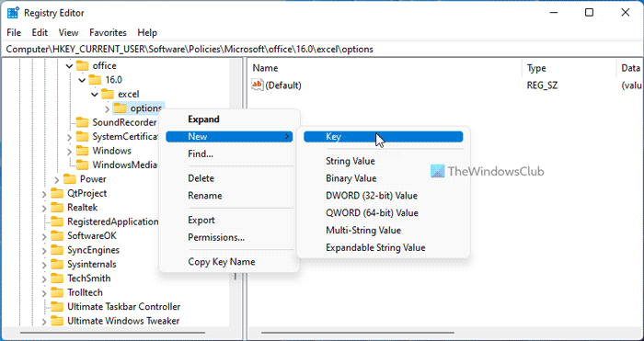Choose Find... in the context menu
644x341 pixels.
click(x=229, y=154)
